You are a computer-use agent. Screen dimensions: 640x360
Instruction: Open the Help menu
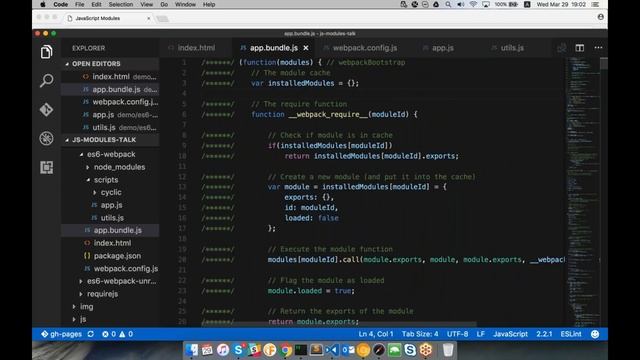(x=209, y=4)
